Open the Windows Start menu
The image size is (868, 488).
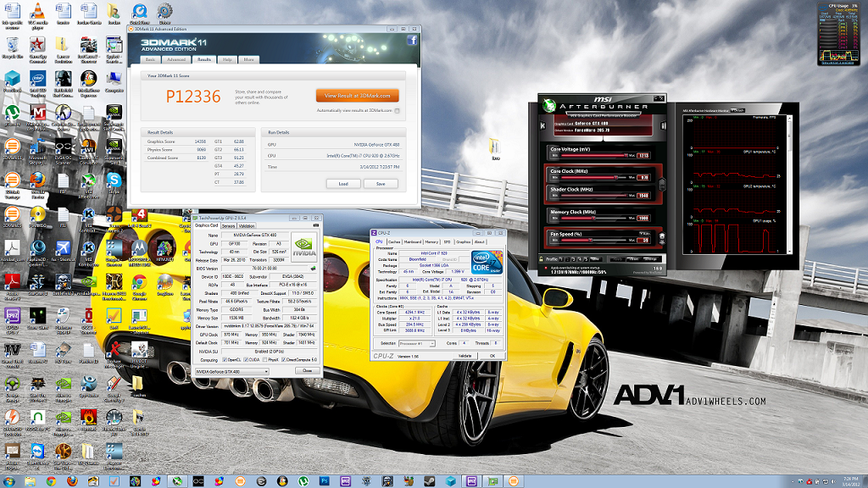coord(9,481)
